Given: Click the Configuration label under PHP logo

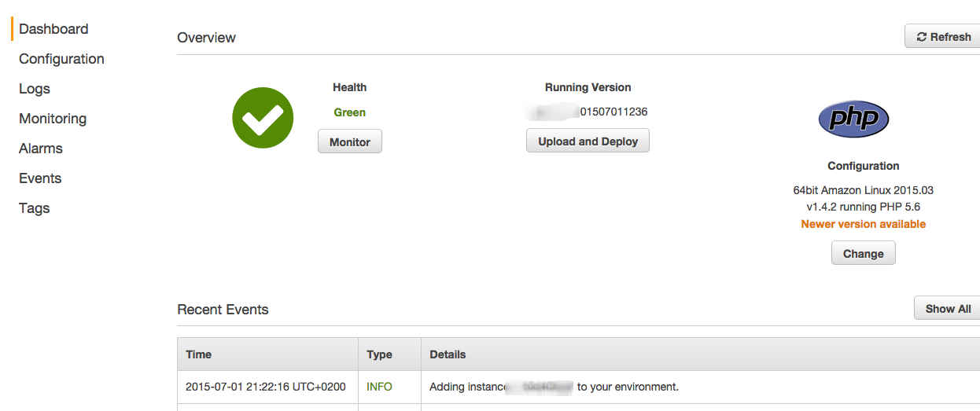Looking at the screenshot, I should pyautogui.click(x=864, y=166).
